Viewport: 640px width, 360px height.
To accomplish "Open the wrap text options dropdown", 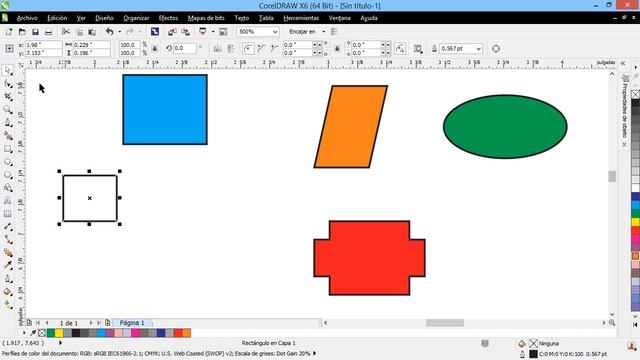I will pos(417,49).
